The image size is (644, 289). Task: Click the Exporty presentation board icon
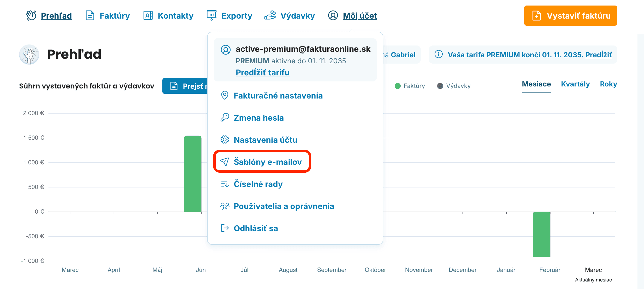[x=211, y=15]
